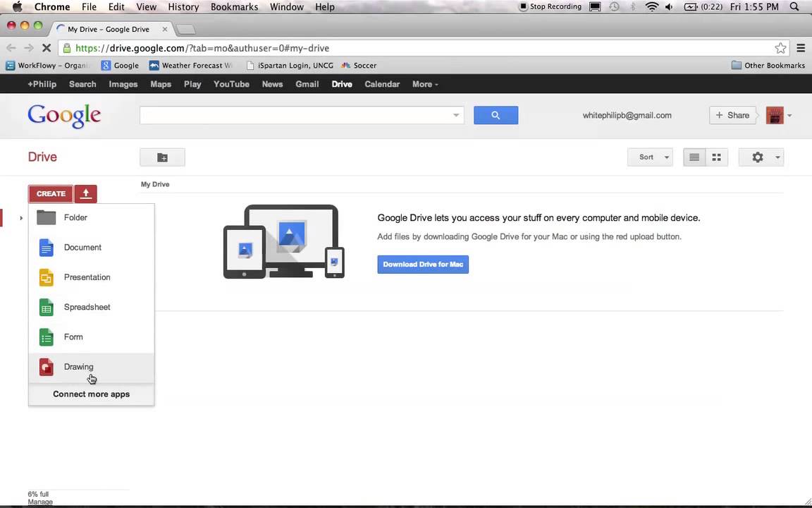The width and height of the screenshot is (812, 508).
Task: Click the Apple menu icon
Action: coord(17,7)
